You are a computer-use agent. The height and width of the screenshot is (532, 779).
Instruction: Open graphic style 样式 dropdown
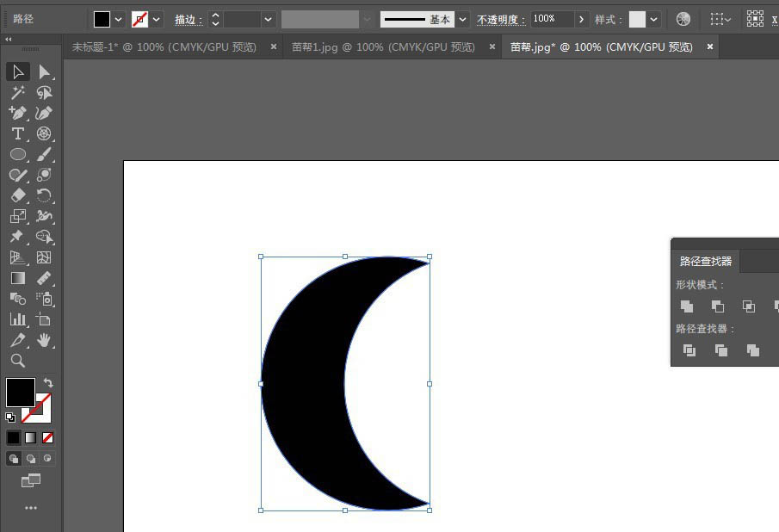(x=654, y=20)
